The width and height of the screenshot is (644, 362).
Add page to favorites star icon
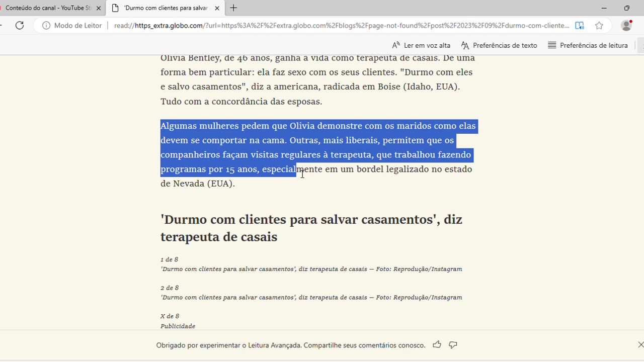pyautogui.click(x=599, y=25)
